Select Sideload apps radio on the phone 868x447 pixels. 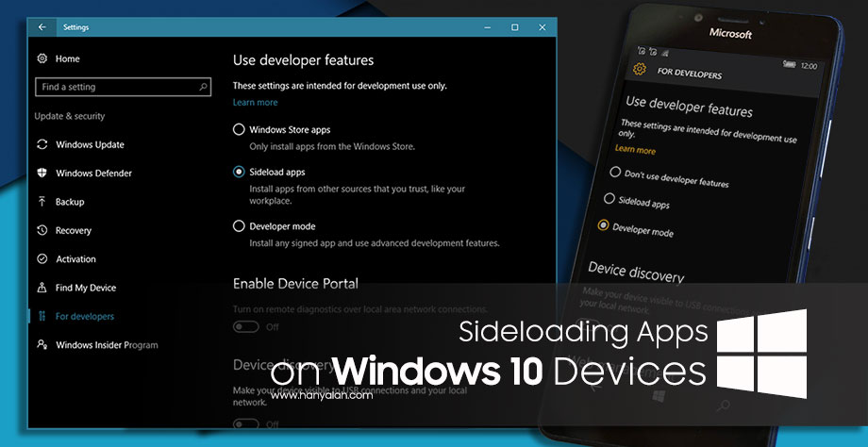click(609, 198)
